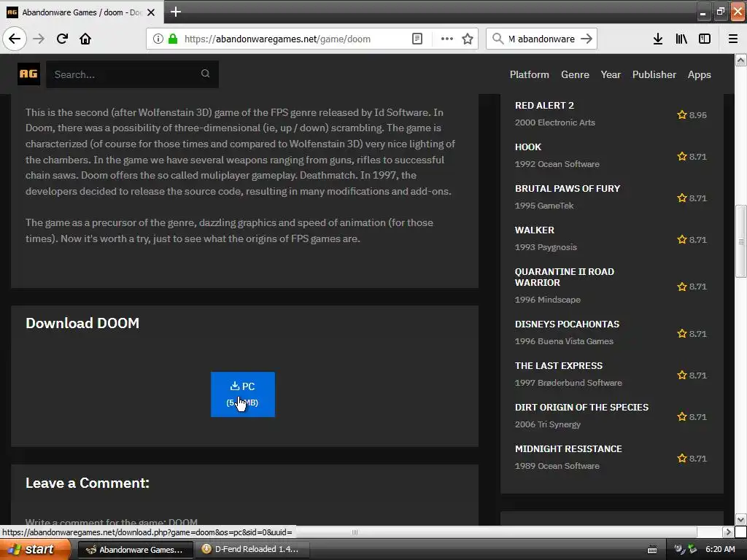
Task: Click '2006 Tri Synergy' text
Action: point(547,424)
